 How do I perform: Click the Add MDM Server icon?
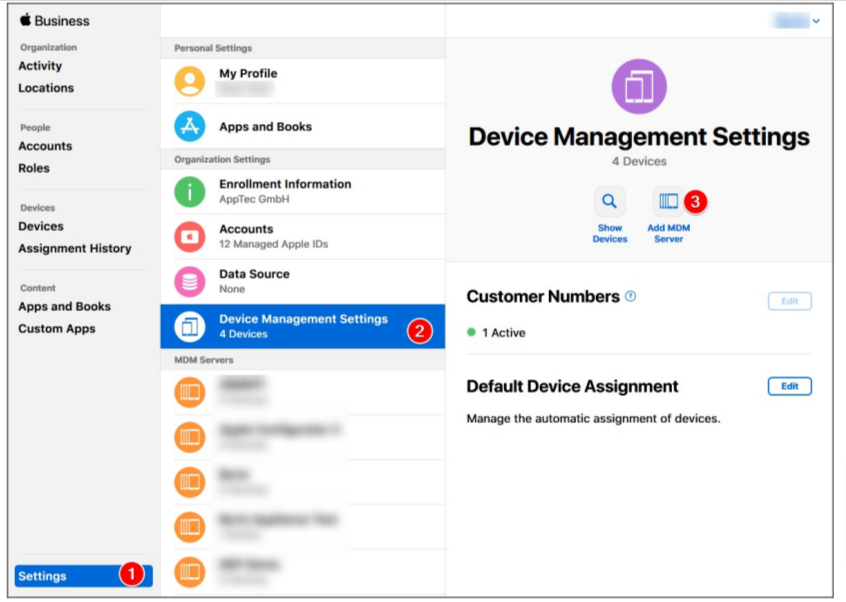668,202
